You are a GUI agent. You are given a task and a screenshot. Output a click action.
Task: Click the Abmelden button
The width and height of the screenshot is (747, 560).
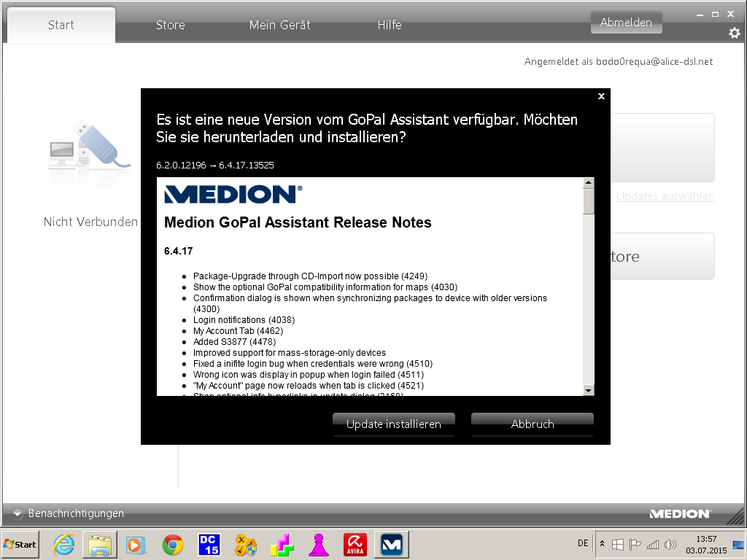pos(626,23)
